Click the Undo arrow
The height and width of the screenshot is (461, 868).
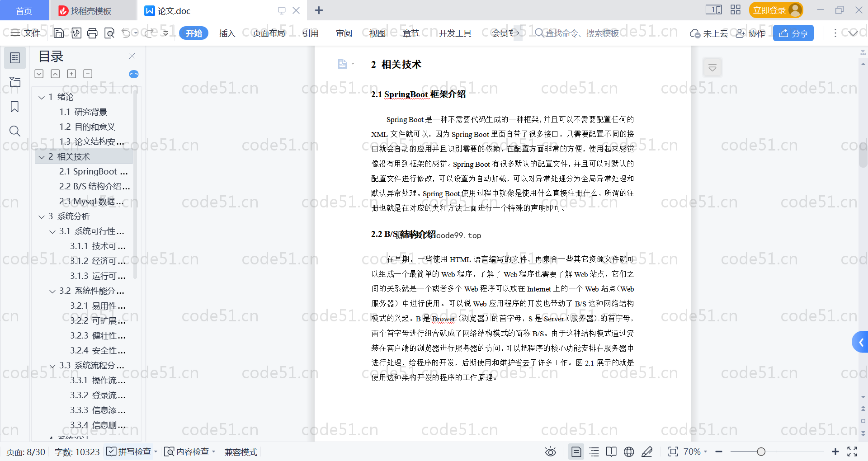click(x=126, y=33)
